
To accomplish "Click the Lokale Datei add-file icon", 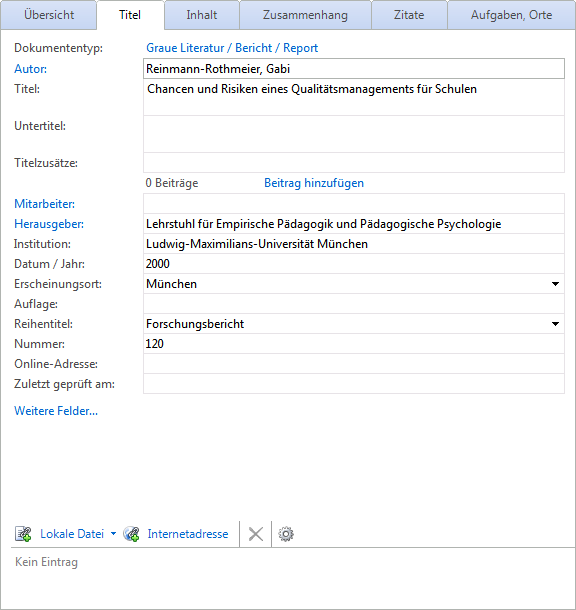I will click(x=23, y=534).
